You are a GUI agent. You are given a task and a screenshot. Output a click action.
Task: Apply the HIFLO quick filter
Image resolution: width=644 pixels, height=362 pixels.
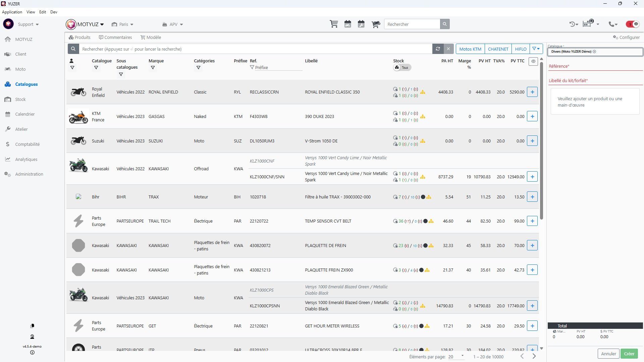(x=521, y=49)
